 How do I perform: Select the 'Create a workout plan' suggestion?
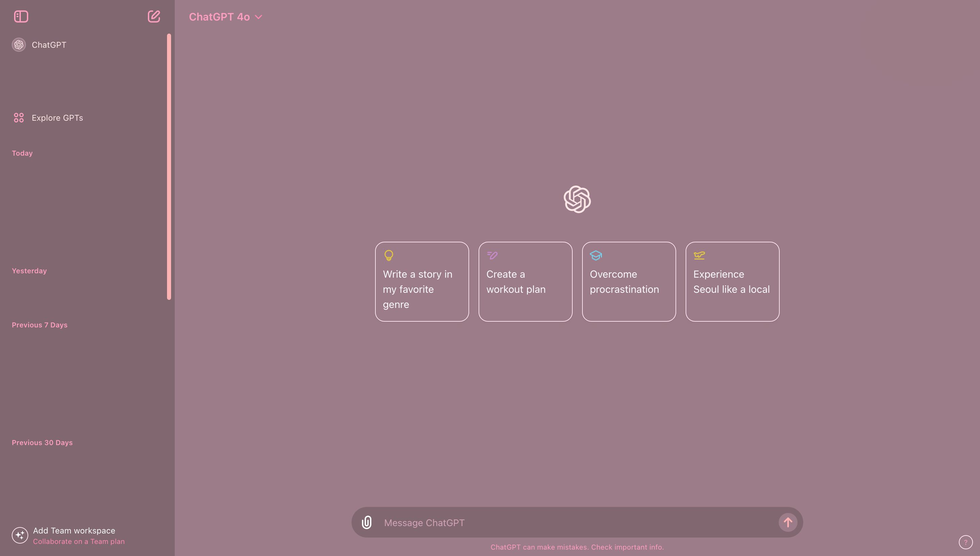point(525,281)
